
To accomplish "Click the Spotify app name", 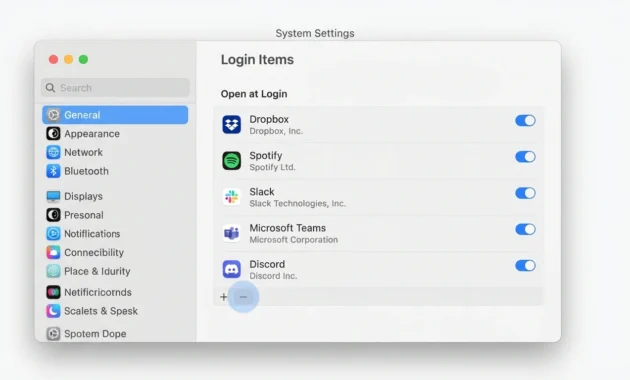I will click(x=266, y=156).
